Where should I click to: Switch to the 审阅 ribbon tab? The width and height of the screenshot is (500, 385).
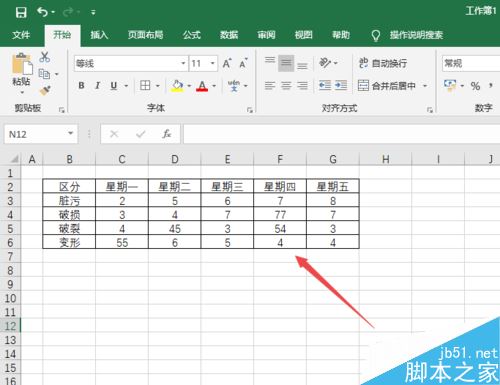(x=266, y=35)
